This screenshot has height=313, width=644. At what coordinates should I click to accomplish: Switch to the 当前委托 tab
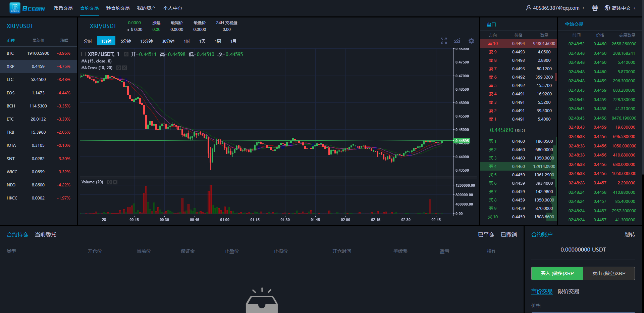(x=46, y=235)
